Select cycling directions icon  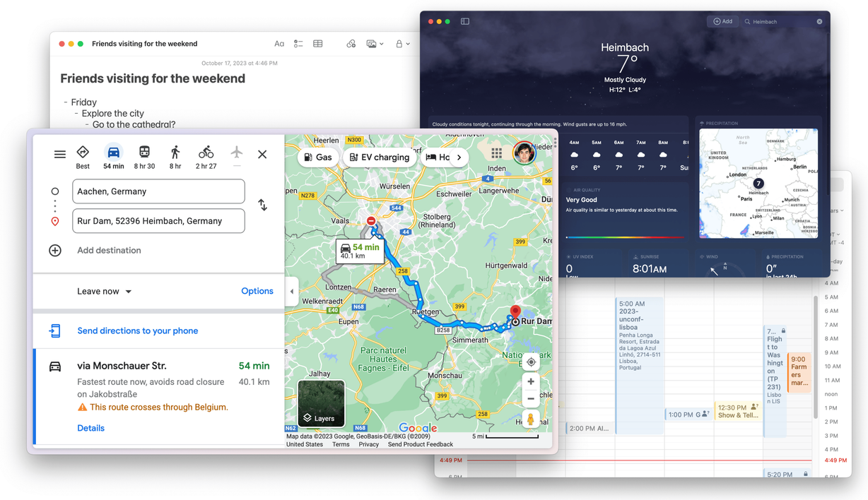(206, 153)
